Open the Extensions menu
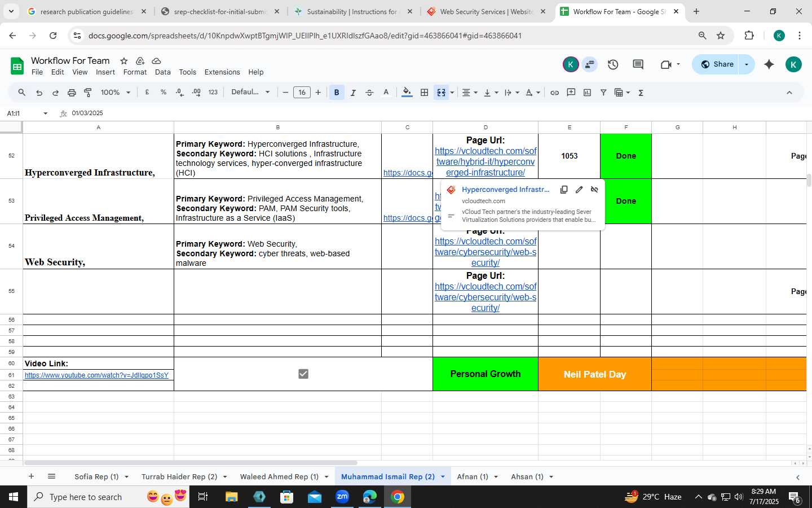 coord(222,72)
